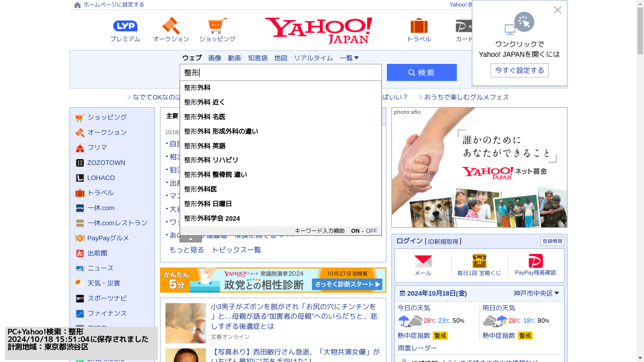Click the Yahoo! JAPAN logo
The image size is (644, 362).
[x=319, y=31]
